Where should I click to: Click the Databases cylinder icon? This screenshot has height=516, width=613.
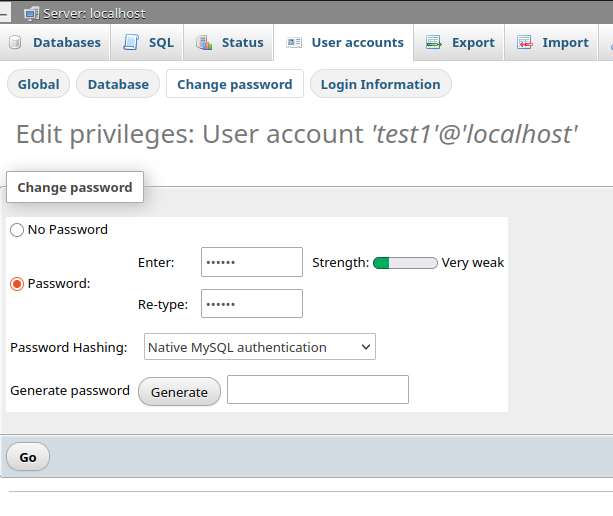click(15, 42)
